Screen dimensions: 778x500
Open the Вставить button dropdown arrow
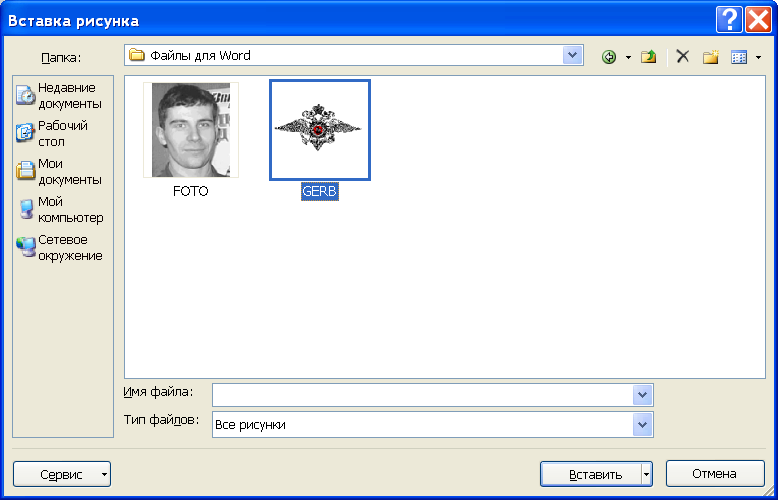tap(647, 474)
